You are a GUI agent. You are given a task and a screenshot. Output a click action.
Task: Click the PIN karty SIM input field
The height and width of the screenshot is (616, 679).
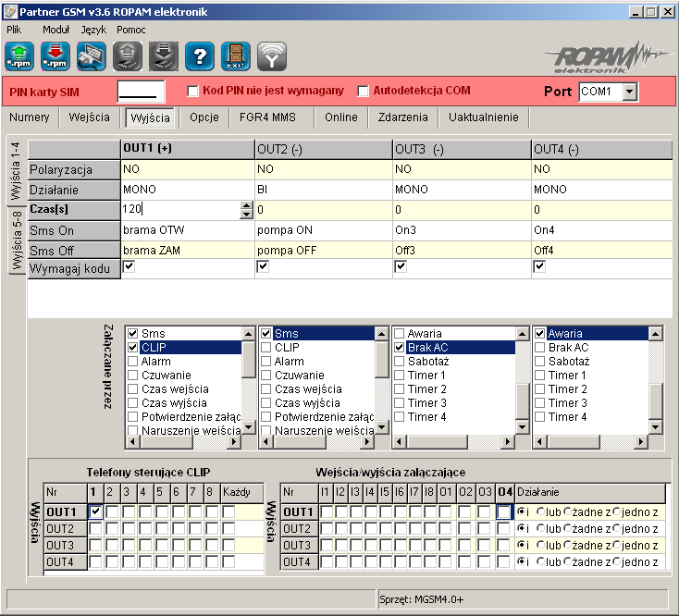[x=141, y=92]
